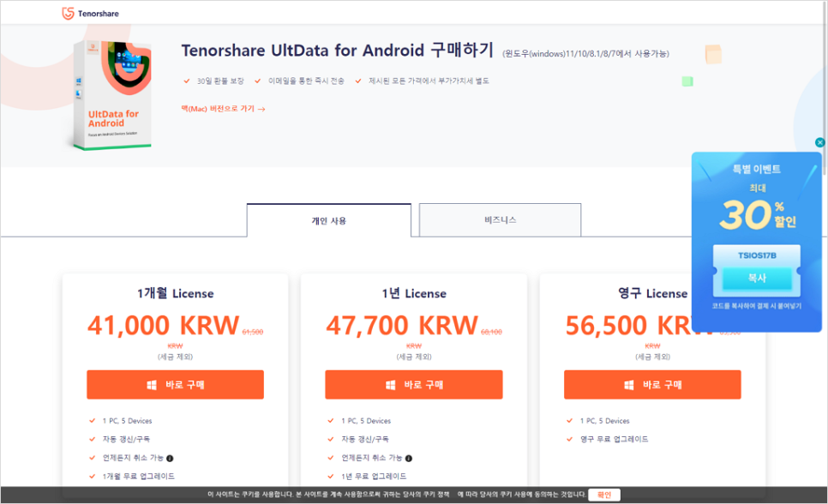
Task: Click the page title Tenorshare UltData for Android 구매하기
Action: click(338, 51)
